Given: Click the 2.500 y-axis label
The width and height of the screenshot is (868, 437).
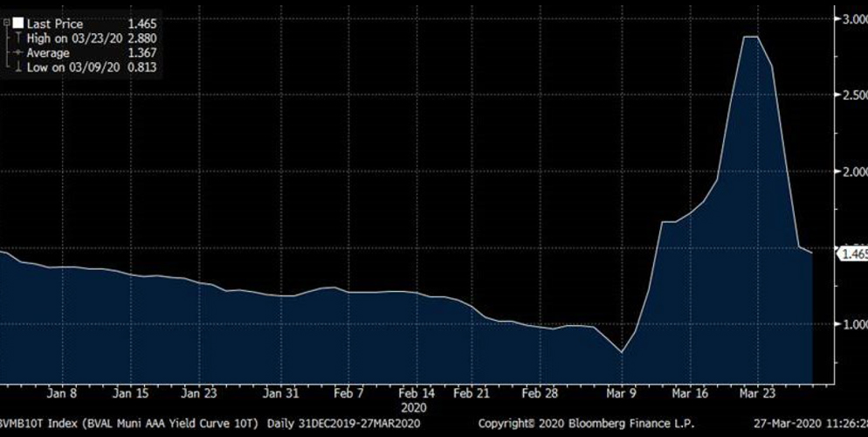Looking at the screenshot, I should 855,95.
